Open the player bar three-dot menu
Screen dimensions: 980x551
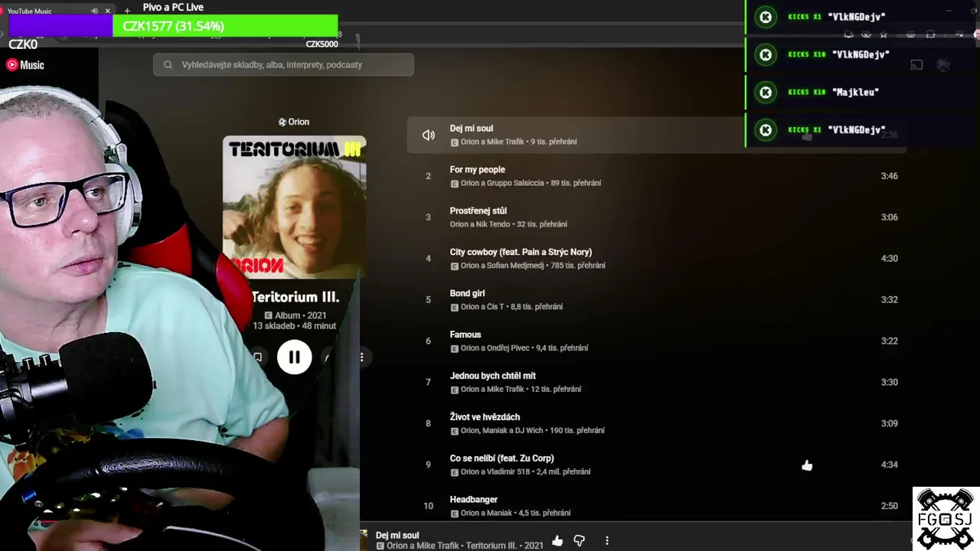click(607, 541)
